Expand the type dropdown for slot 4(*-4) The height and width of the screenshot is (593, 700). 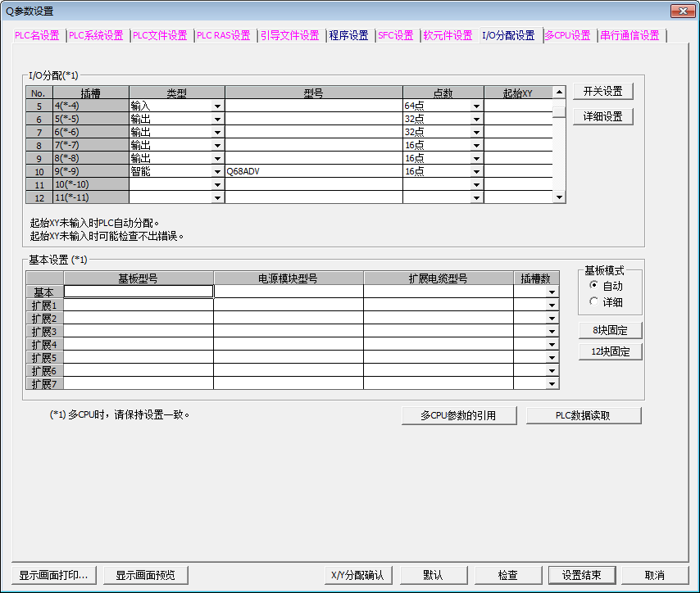[217, 106]
